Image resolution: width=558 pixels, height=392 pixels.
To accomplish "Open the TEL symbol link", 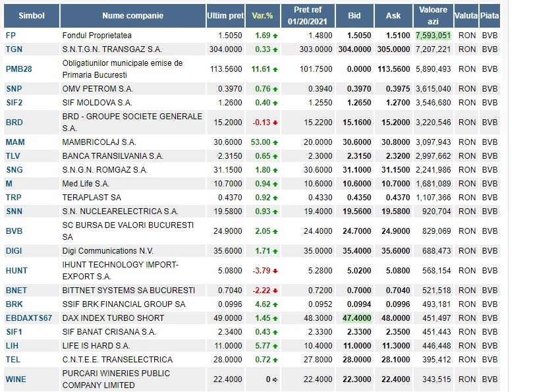I will tap(13, 360).
